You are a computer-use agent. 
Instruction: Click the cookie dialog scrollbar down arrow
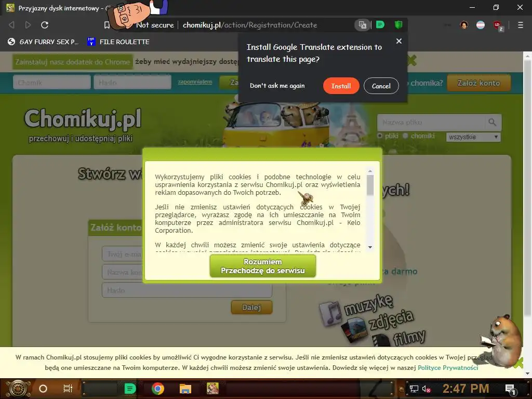(x=370, y=247)
